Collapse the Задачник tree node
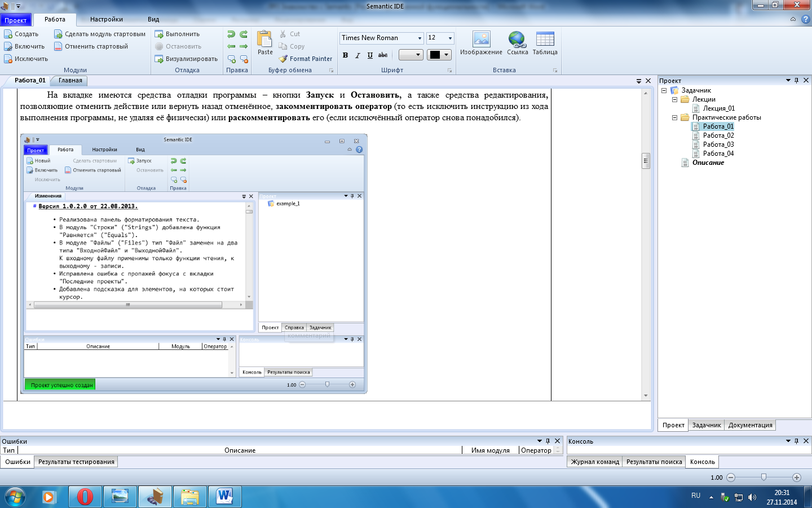Viewport: 812px width, 508px height. tap(664, 90)
